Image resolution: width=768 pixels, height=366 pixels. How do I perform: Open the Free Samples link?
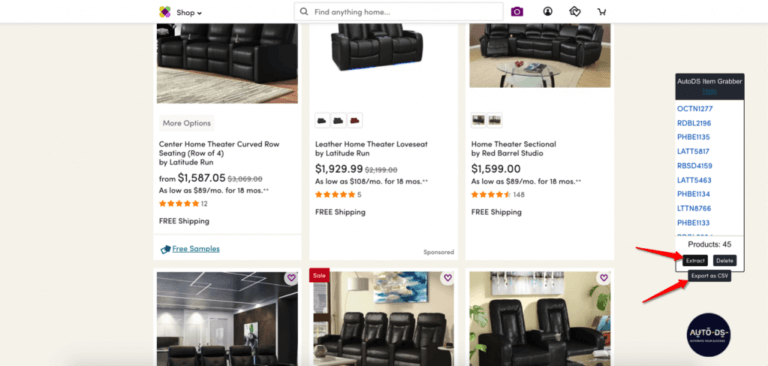(x=195, y=249)
